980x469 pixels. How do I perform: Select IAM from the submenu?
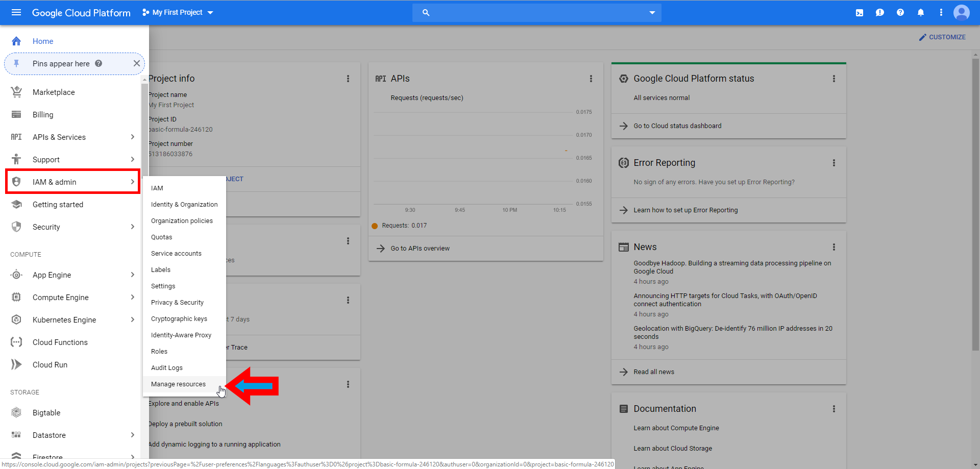tap(184, 188)
